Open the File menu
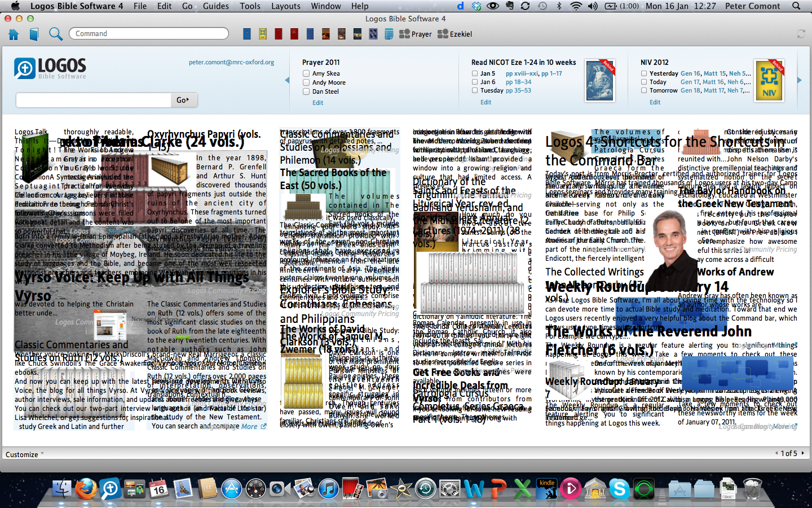The image size is (812, 508). (140, 6)
